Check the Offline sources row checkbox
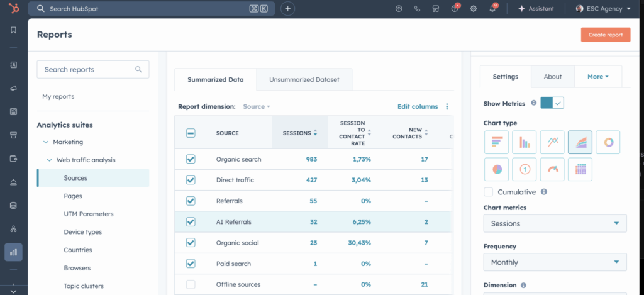The height and width of the screenshot is (295, 644). pos(191,284)
